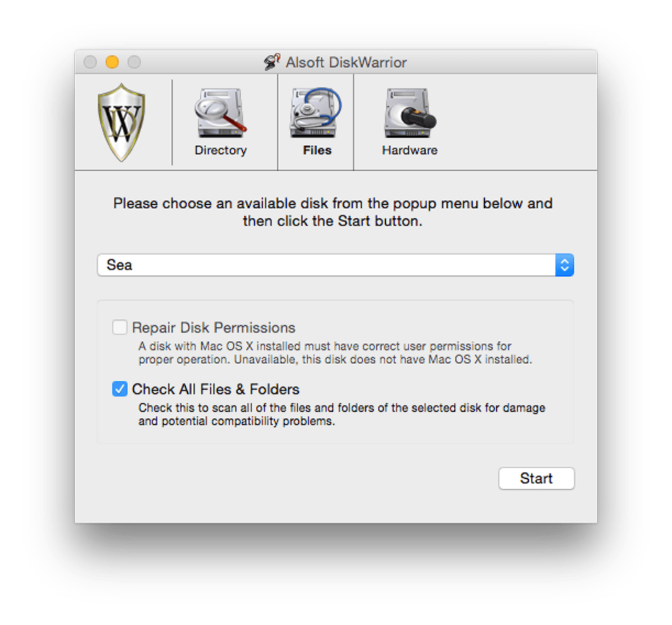The image size is (672, 625).
Task: Click the gray zoom window button
Action: click(x=134, y=62)
